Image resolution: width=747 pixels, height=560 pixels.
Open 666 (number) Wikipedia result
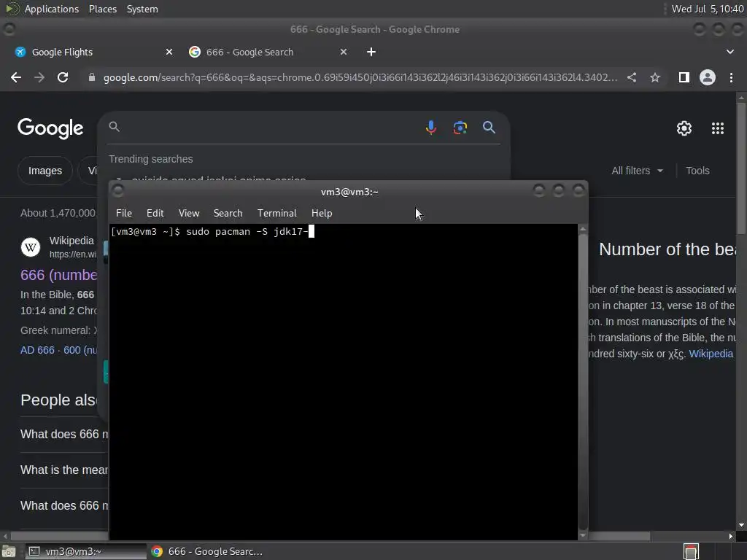coord(58,275)
